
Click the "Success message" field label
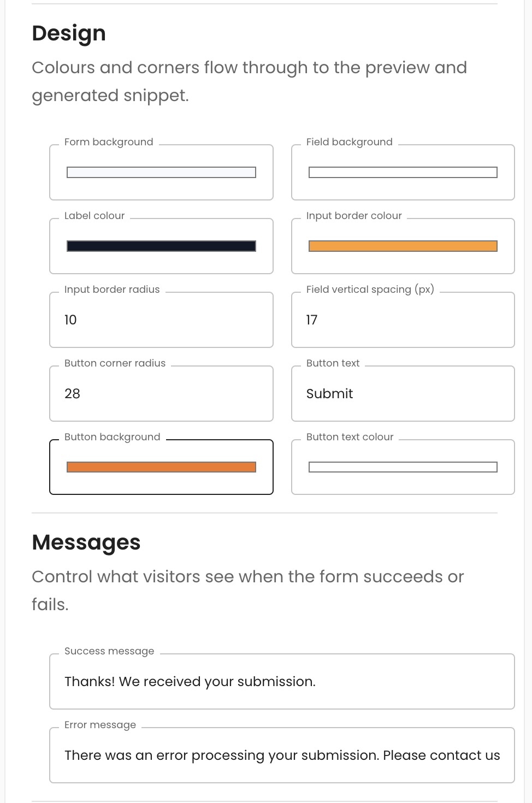109,651
